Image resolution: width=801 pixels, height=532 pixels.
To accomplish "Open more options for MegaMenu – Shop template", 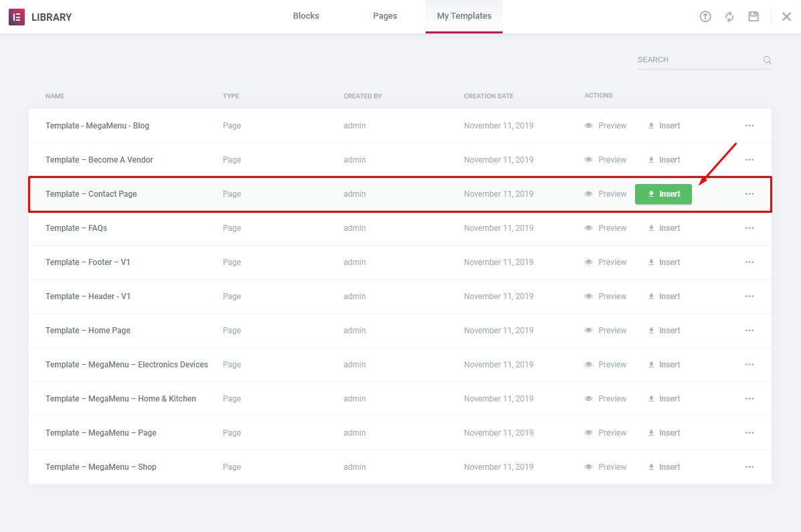I will click(x=749, y=467).
